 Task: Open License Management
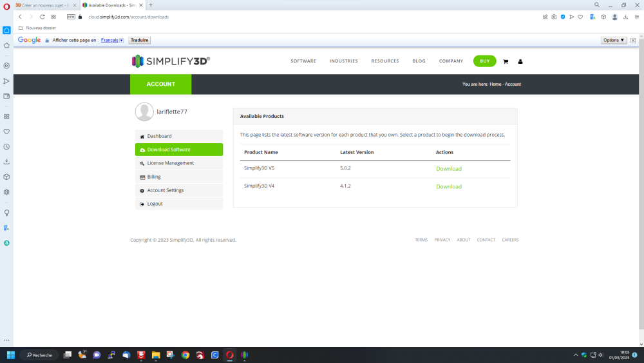179,163
